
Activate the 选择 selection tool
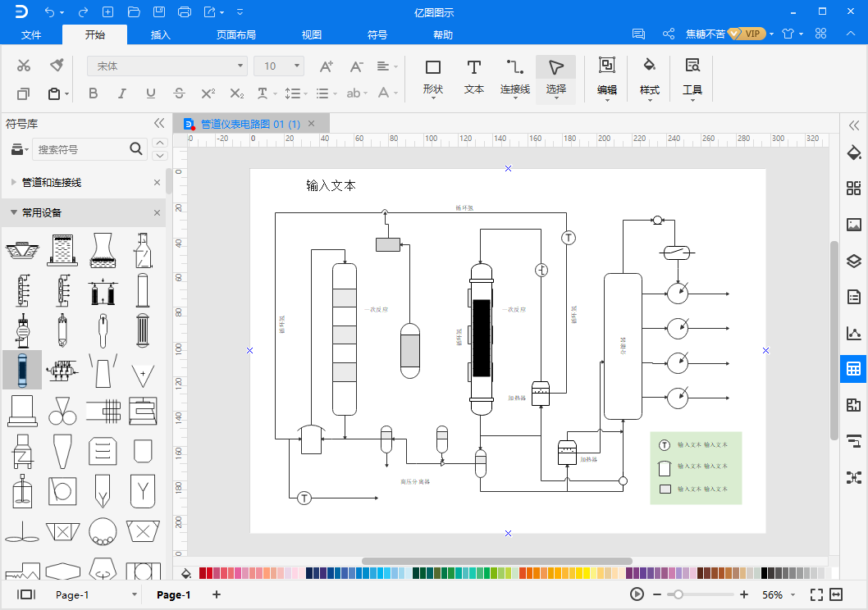click(x=555, y=78)
